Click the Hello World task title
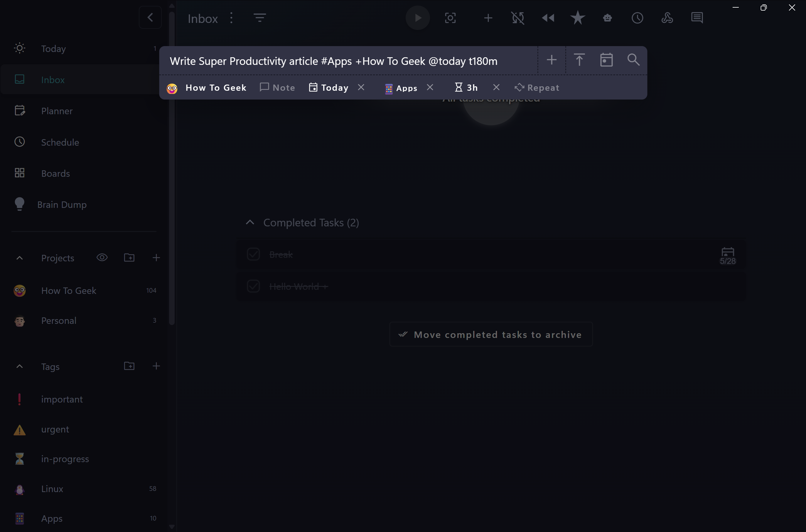 [x=299, y=287]
